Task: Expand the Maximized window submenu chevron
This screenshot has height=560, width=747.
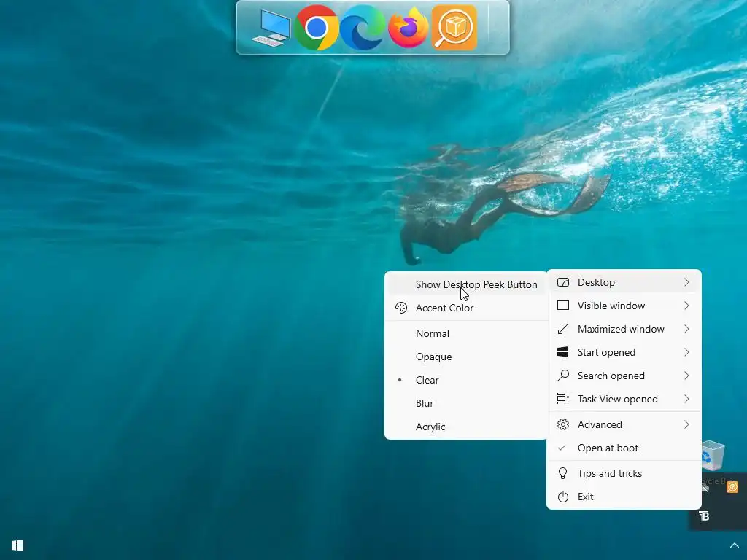Action: tap(686, 329)
